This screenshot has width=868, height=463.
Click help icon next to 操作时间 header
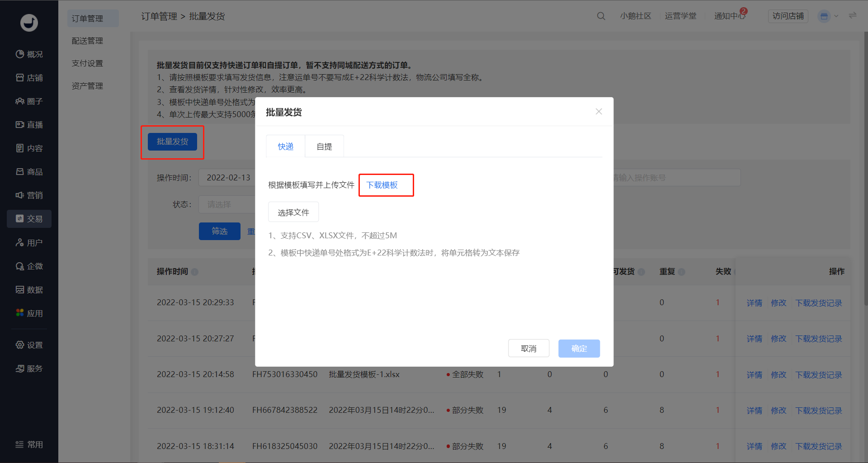[194, 272]
